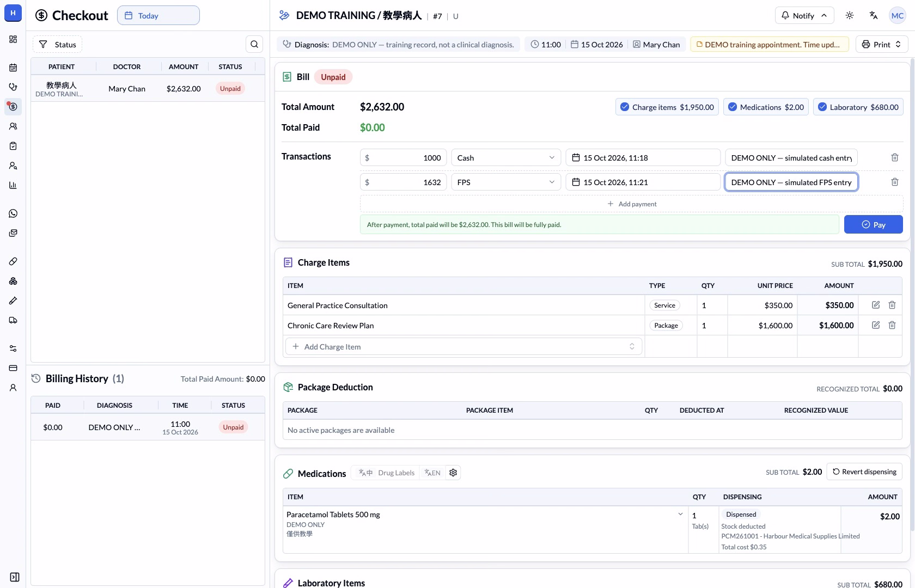Open the bar chart reports icon
The height and width of the screenshot is (588, 915).
point(13,185)
